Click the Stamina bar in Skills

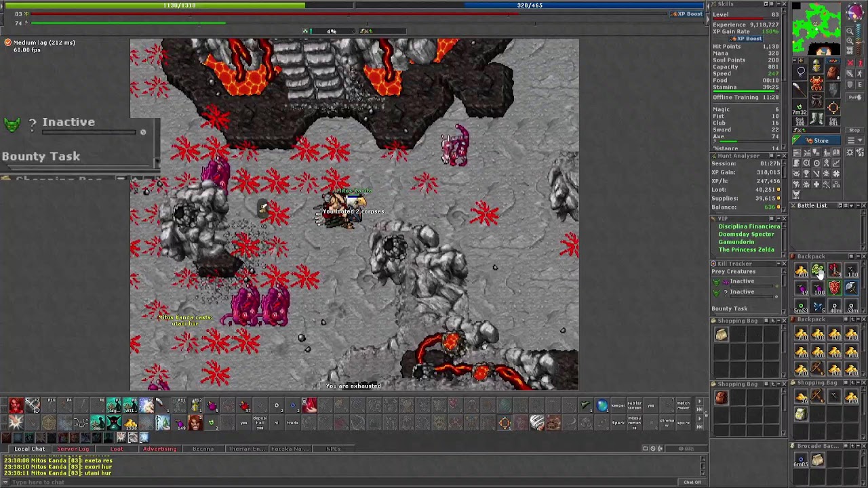pos(745,91)
